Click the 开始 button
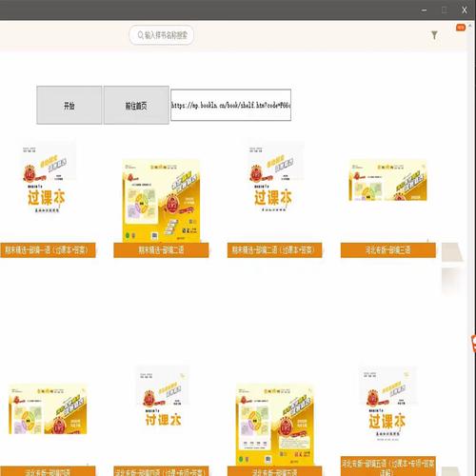The width and height of the screenshot is (476, 476). tap(69, 105)
